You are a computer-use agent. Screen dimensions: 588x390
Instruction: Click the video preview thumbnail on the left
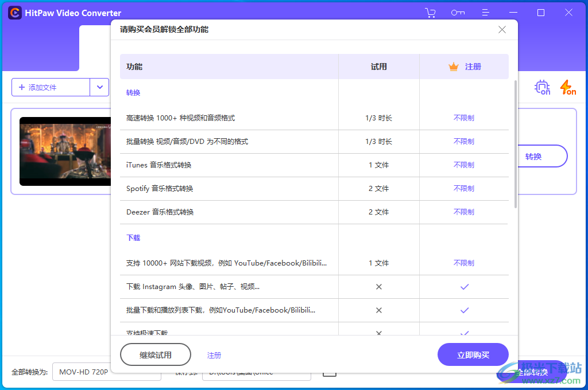click(x=65, y=151)
